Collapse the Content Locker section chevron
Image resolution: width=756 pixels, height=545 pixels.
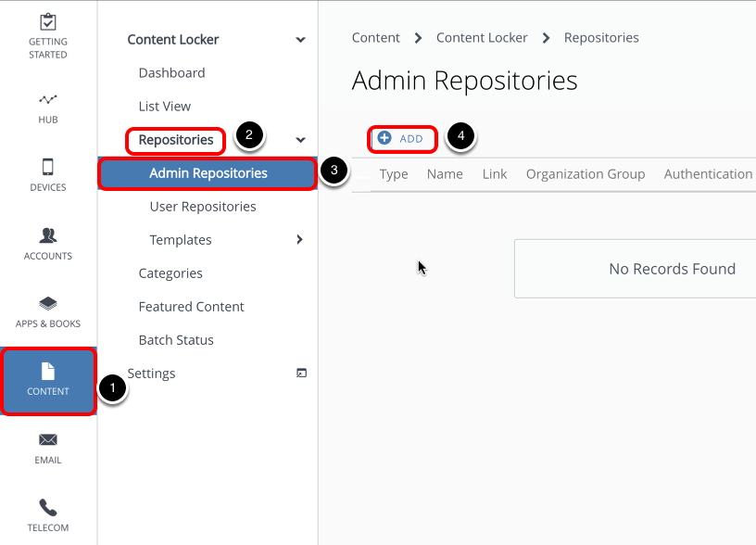pyautogui.click(x=300, y=40)
